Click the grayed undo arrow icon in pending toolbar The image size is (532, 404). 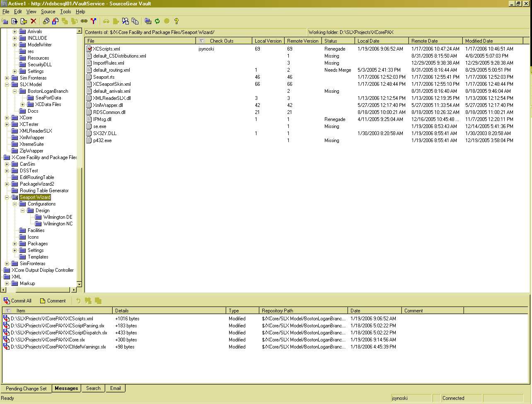pyautogui.click(x=79, y=301)
